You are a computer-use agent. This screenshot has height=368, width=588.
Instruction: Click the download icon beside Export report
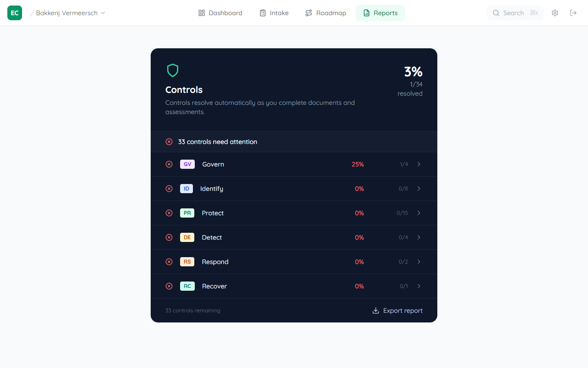[376, 310]
